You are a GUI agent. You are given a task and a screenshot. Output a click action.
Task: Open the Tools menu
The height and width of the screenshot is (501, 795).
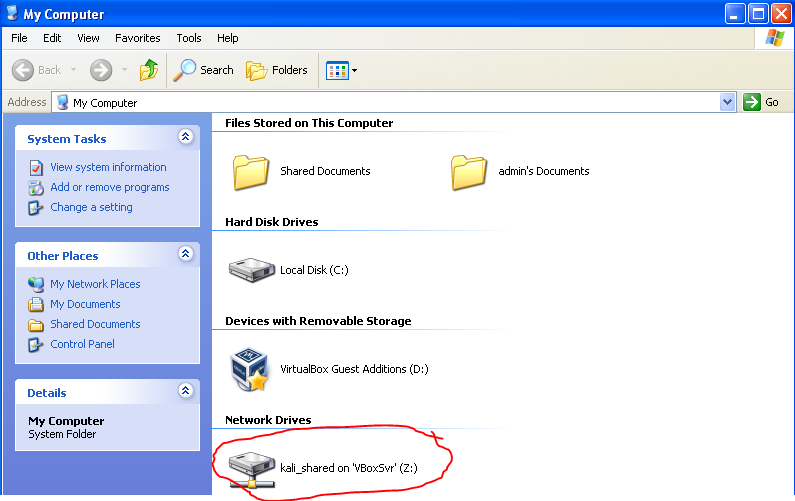point(189,38)
